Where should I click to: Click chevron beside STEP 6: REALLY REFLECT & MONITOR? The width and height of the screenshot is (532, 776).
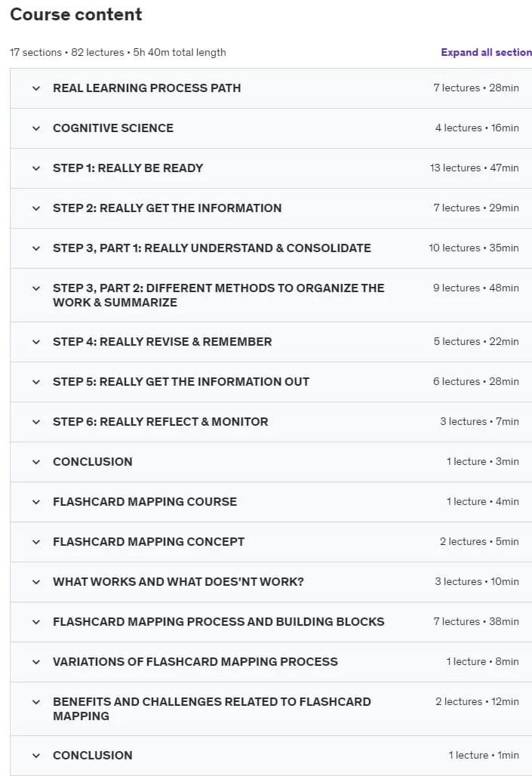tap(36, 422)
